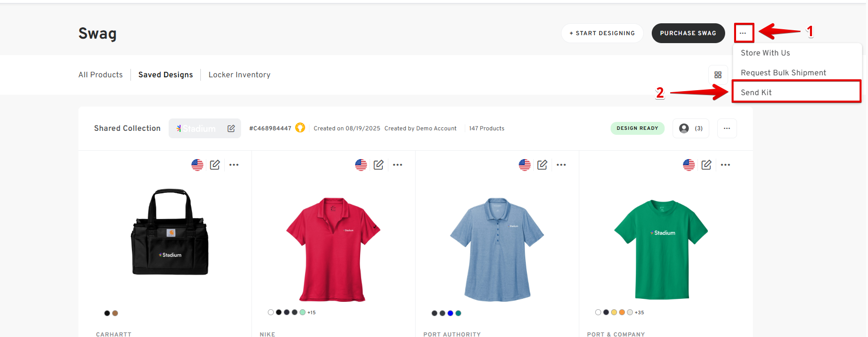This screenshot has height=337, width=868.
Task: Open more options for the green Port & Company tee
Action: [725, 165]
